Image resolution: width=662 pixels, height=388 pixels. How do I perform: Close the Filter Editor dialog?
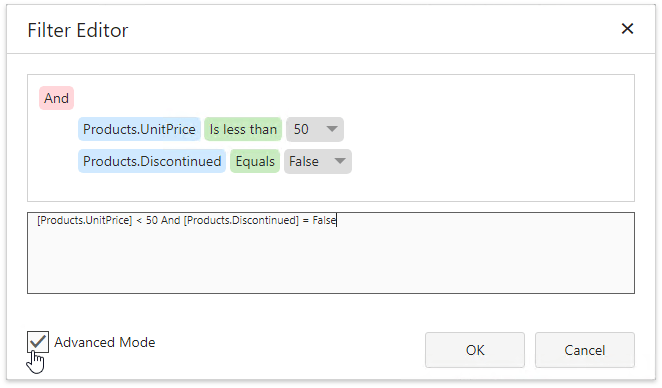tap(627, 29)
